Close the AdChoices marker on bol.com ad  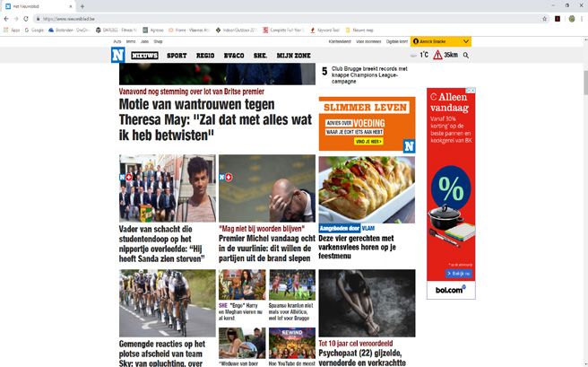click(x=472, y=91)
